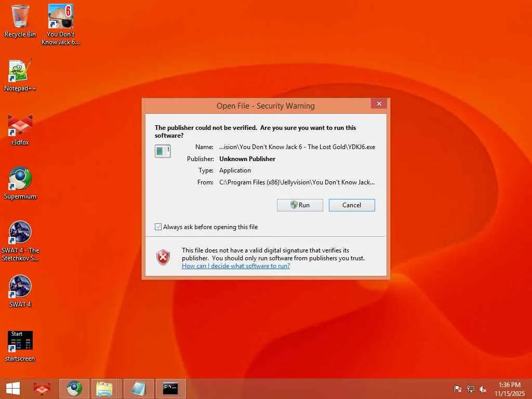Cancel the security warning dialog
The height and width of the screenshot is (399, 532).
352,205
